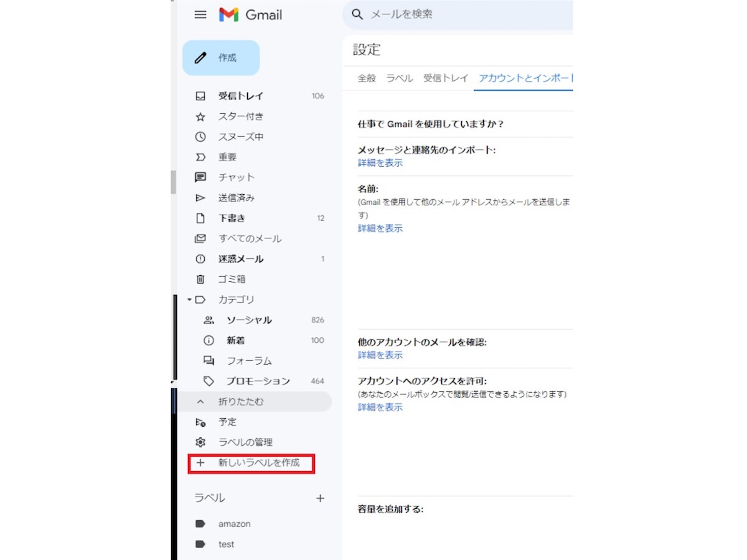Open the スター付き folder
Screen dimensions: 747x560
click(241, 116)
